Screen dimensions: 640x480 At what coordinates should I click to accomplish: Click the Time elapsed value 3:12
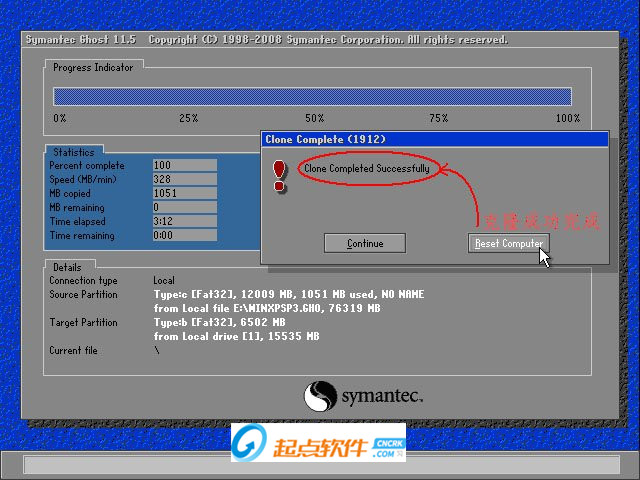pos(185,221)
